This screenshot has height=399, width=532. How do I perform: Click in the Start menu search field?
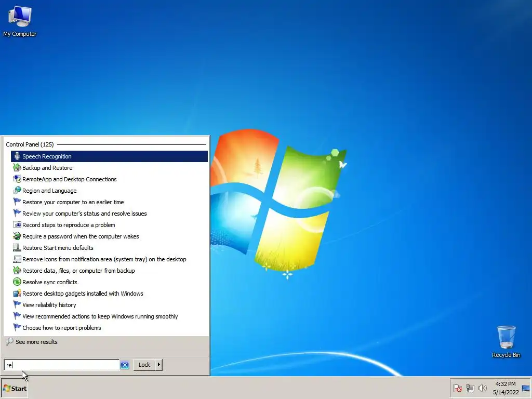[61, 365]
